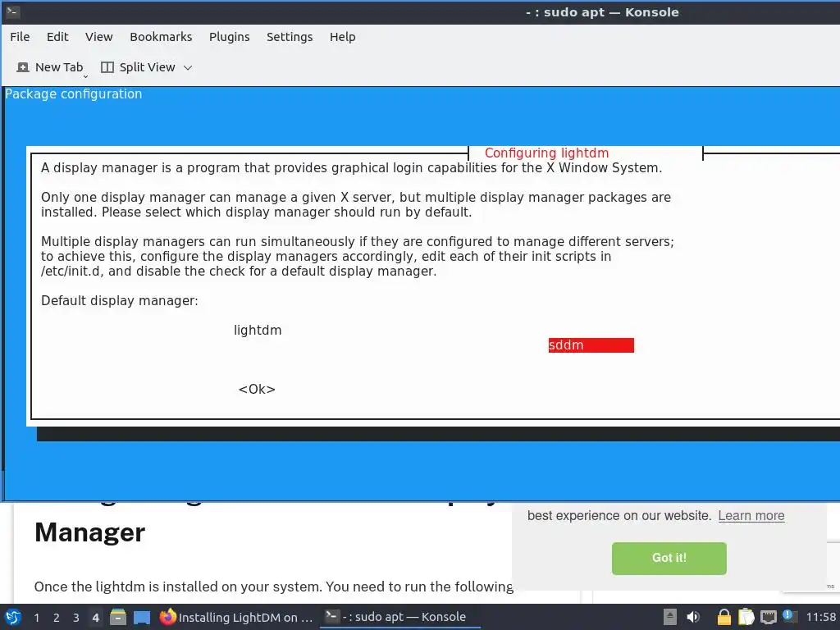Open the Help menu
Image resolution: width=840 pixels, height=630 pixels.
[342, 37]
